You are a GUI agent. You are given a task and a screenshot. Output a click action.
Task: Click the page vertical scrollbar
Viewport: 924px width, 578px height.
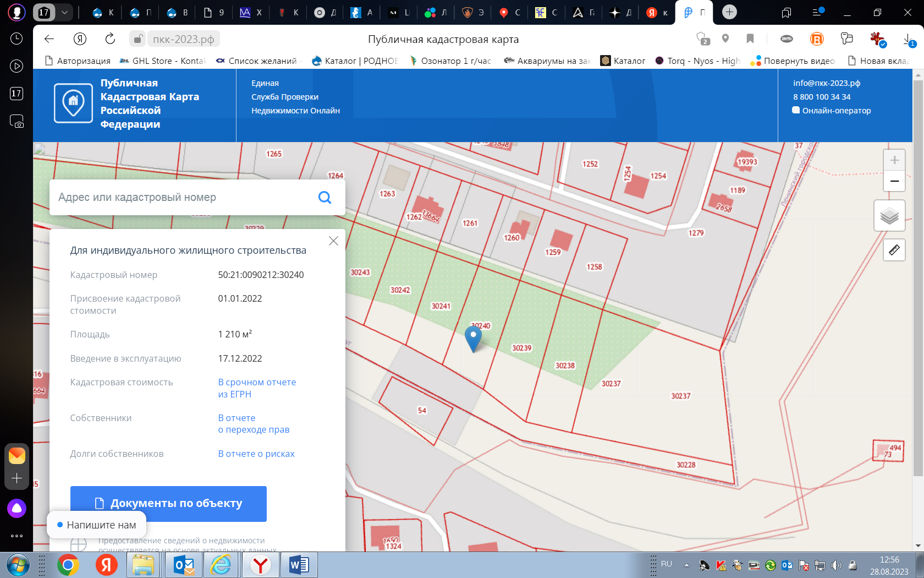coord(917,275)
